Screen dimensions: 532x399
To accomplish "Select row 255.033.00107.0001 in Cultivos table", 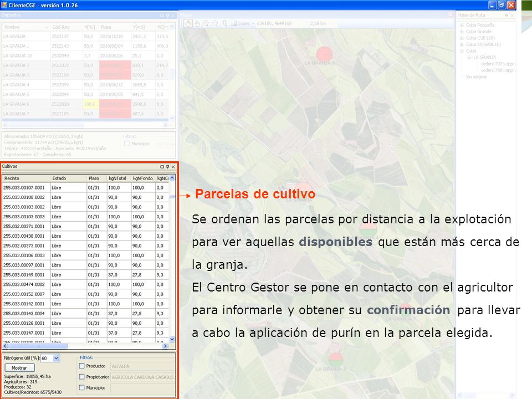I will [85, 188].
